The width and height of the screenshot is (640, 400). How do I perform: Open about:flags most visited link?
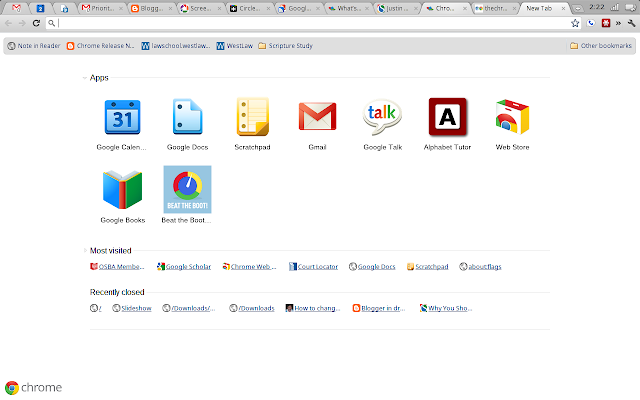(x=480, y=267)
